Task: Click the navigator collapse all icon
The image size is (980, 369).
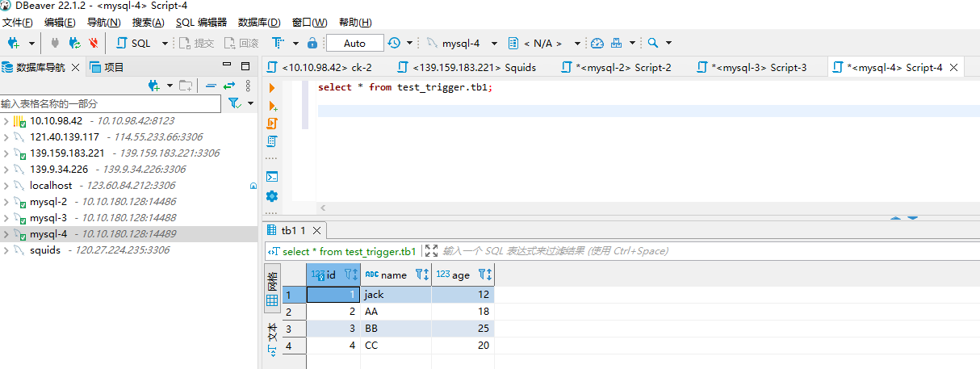Action: click(x=211, y=86)
